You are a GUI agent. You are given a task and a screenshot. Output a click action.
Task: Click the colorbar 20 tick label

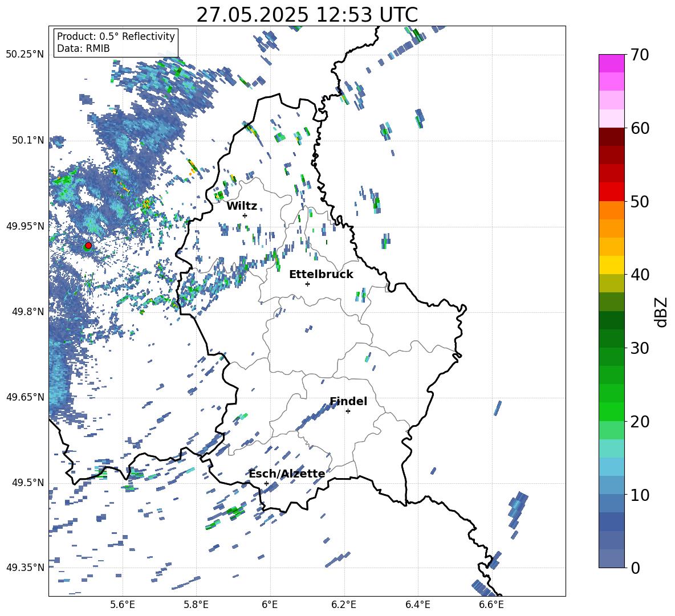(639, 422)
